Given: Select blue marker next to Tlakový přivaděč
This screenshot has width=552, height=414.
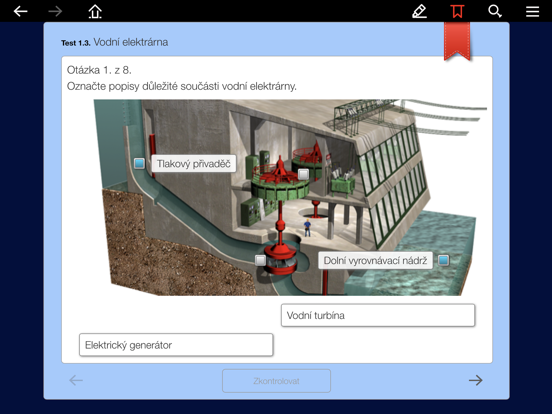Looking at the screenshot, I should pyautogui.click(x=139, y=163).
